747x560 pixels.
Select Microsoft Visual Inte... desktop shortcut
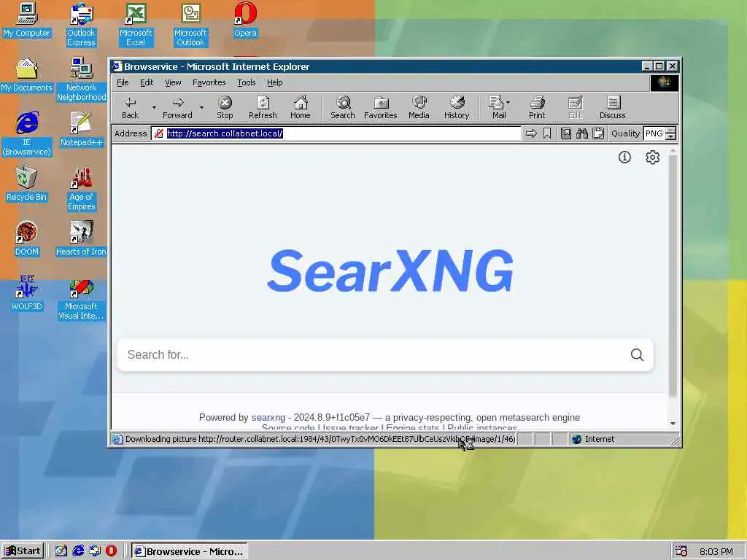81,298
